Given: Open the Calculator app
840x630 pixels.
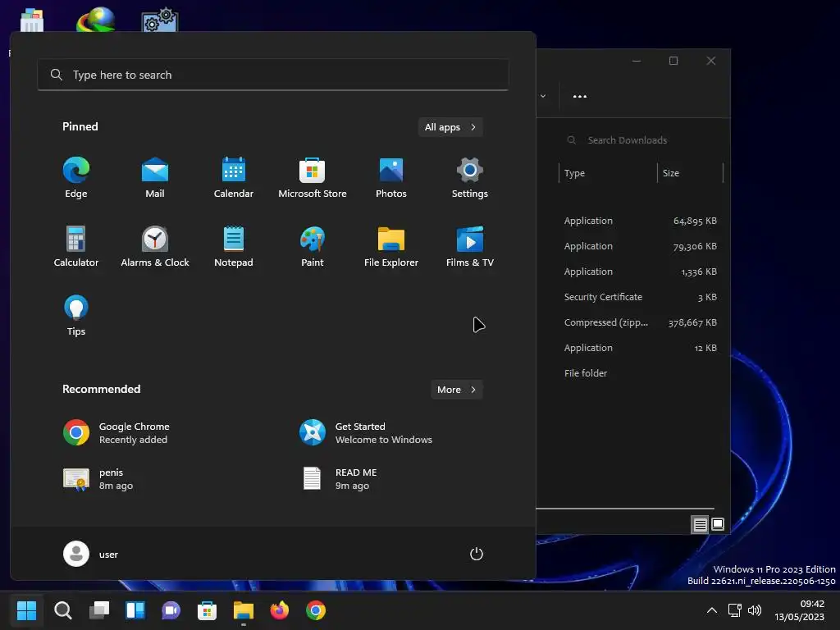Looking at the screenshot, I should coord(76,247).
